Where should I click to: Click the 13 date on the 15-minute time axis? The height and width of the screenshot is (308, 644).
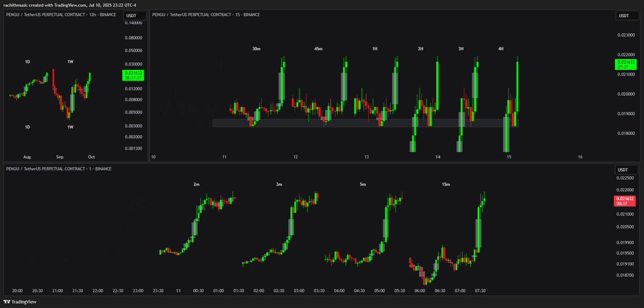click(367, 157)
